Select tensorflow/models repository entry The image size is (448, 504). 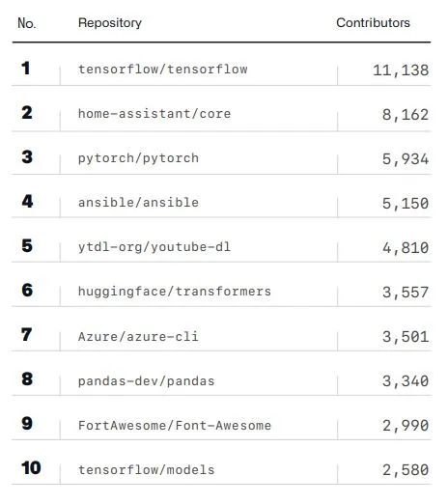coord(147,470)
